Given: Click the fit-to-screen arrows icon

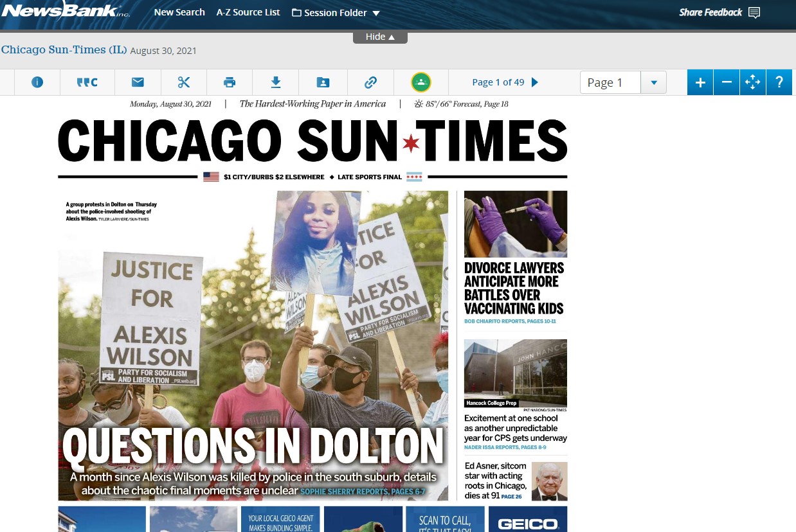Looking at the screenshot, I should click(752, 82).
